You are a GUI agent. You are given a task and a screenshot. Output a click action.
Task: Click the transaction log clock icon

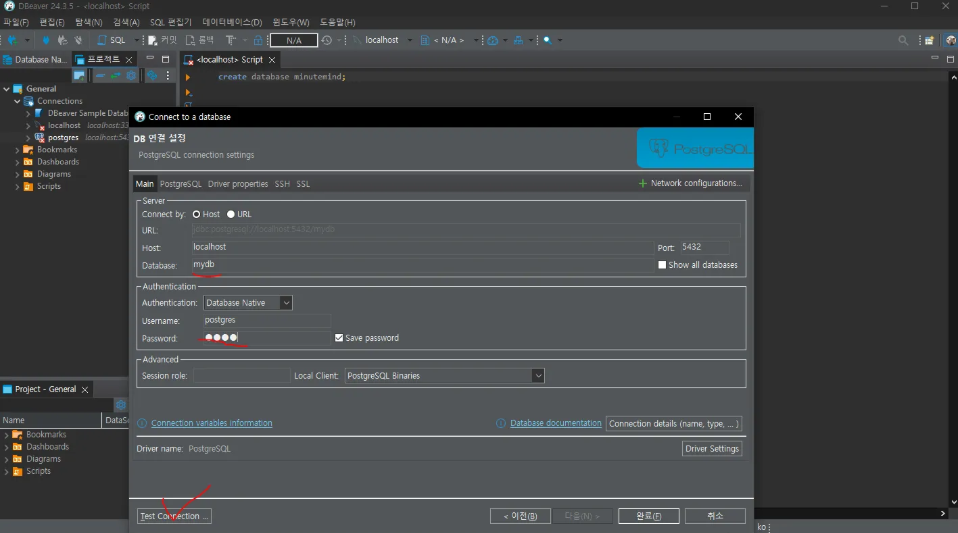tap(327, 40)
